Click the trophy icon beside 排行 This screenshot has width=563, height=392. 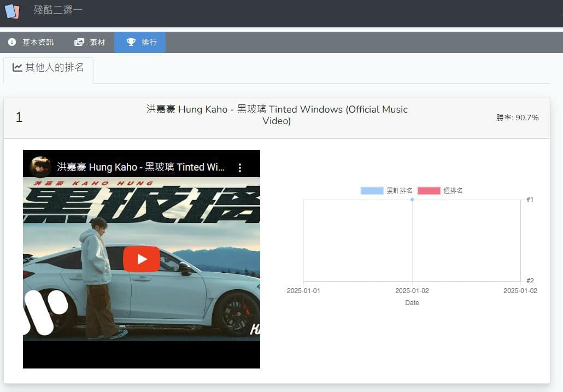(x=131, y=42)
